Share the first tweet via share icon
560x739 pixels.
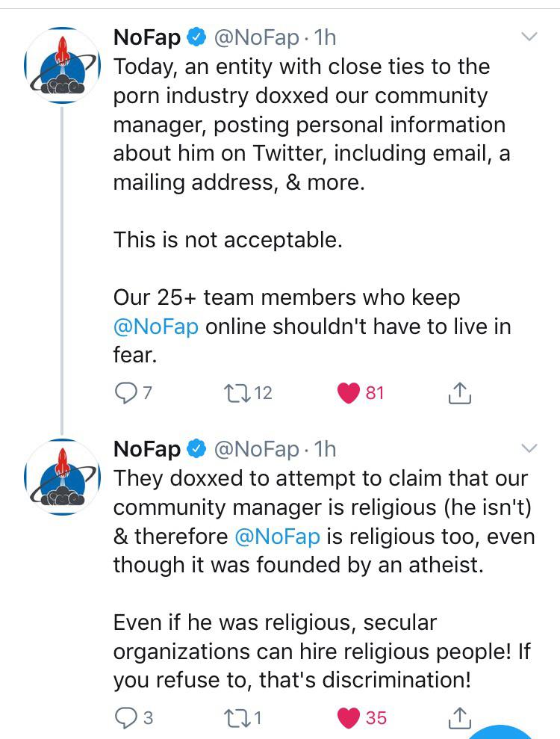pos(460,392)
